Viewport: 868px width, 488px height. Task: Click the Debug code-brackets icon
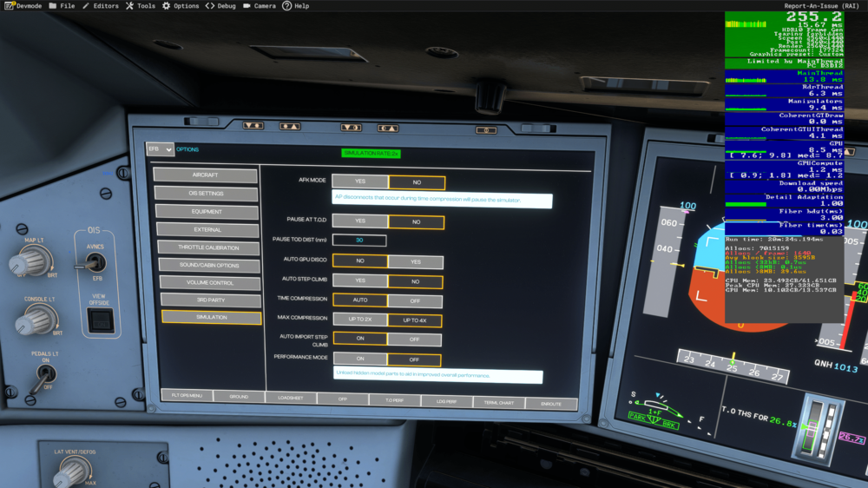pyautogui.click(x=210, y=6)
